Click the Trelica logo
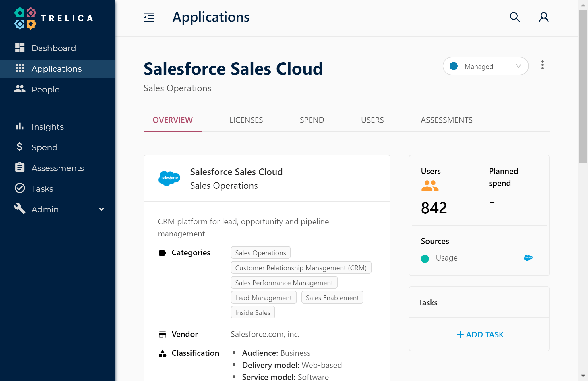Screen dimensions: 588x381 pos(54,18)
